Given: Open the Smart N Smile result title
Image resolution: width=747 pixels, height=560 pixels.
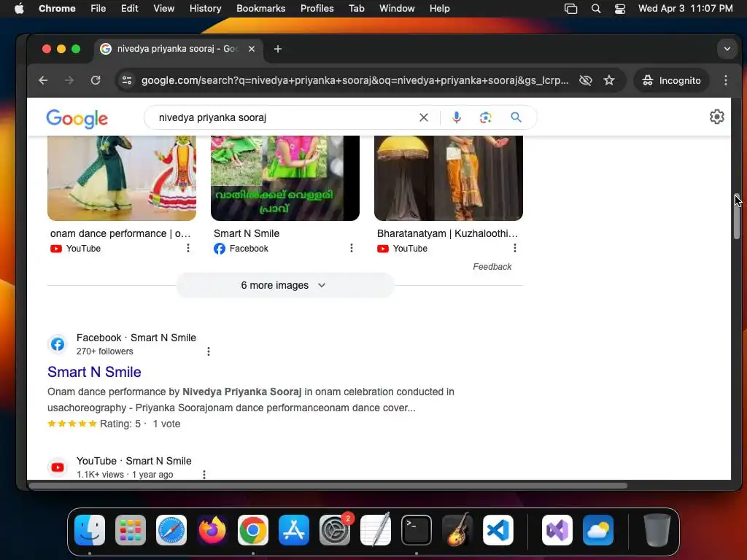Looking at the screenshot, I should [94, 372].
